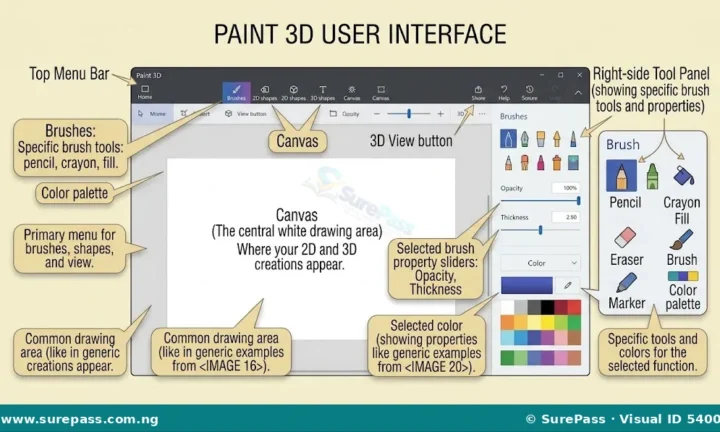Click the zoom plus button
720x432 pixels.
pyautogui.click(x=440, y=114)
